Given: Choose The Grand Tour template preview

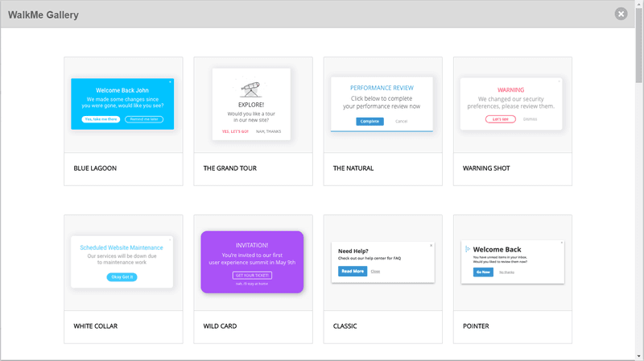Looking at the screenshot, I should tap(251, 104).
